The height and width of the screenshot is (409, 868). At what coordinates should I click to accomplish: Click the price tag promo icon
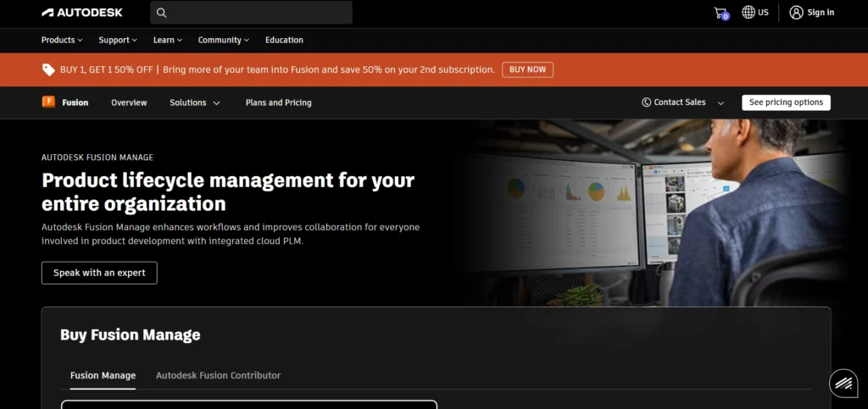[x=48, y=69]
